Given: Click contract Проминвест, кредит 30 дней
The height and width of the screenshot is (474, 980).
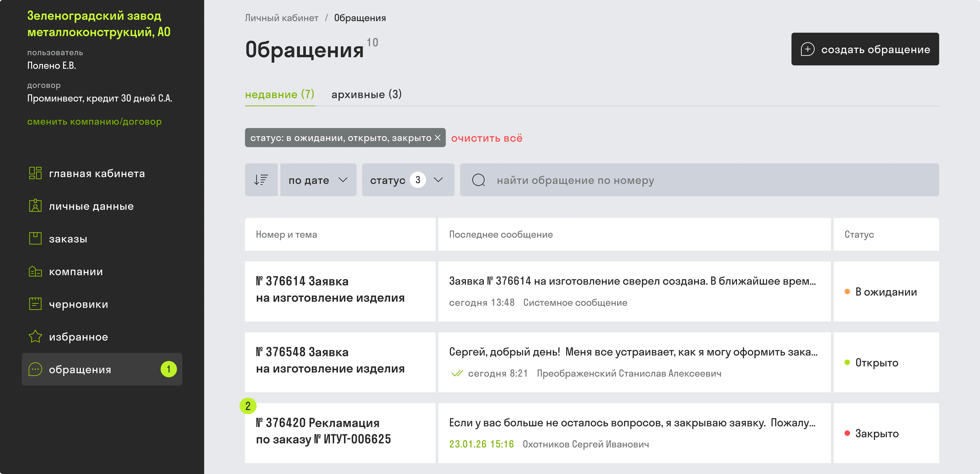Looking at the screenshot, I should pyautogui.click(x=100, y=98).
